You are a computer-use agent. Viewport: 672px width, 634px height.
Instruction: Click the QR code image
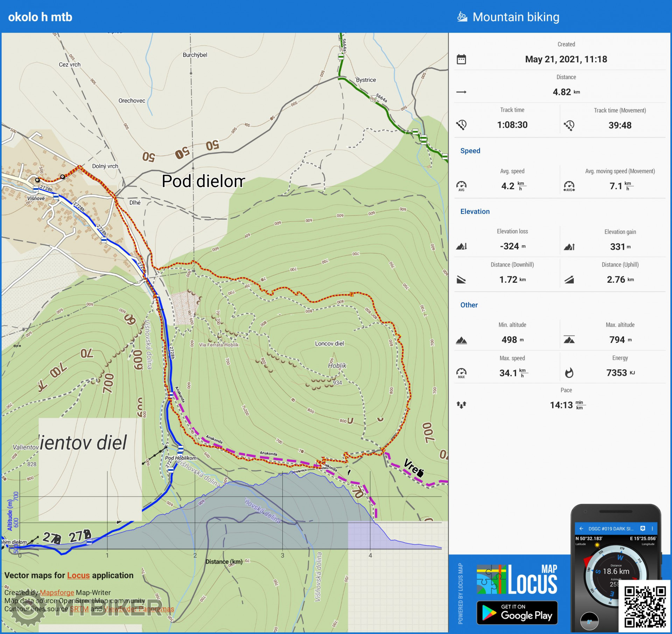pos(645,606)
